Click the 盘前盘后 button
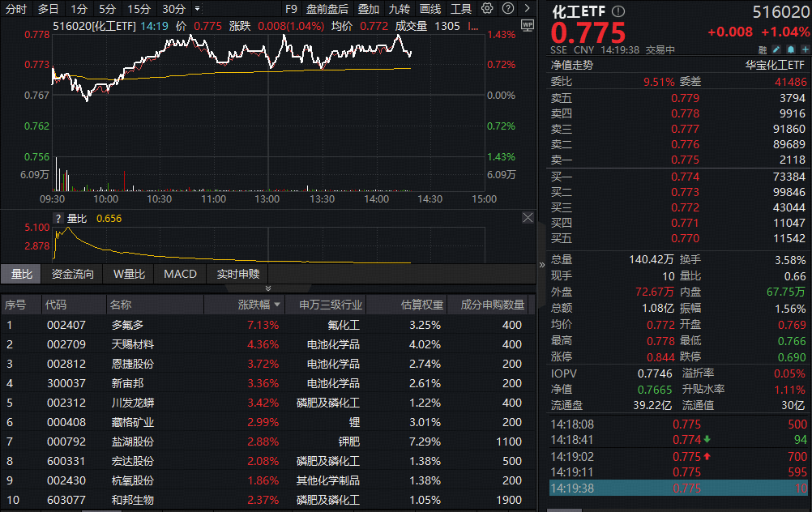Viewport: 812px width, 512px height. pyautogui.click(x=327, y=8)
